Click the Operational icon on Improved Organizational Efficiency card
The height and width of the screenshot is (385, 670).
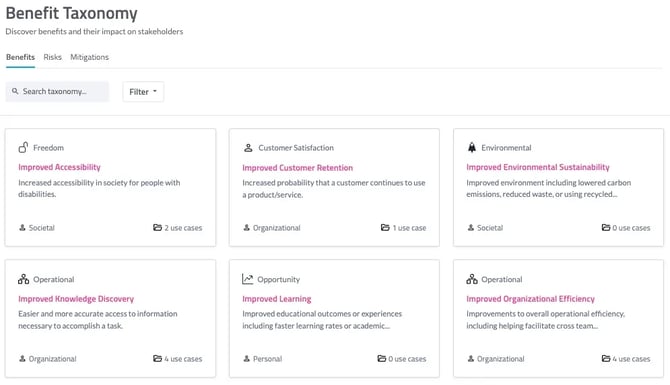pyautogui.click(x=472, y=279)
